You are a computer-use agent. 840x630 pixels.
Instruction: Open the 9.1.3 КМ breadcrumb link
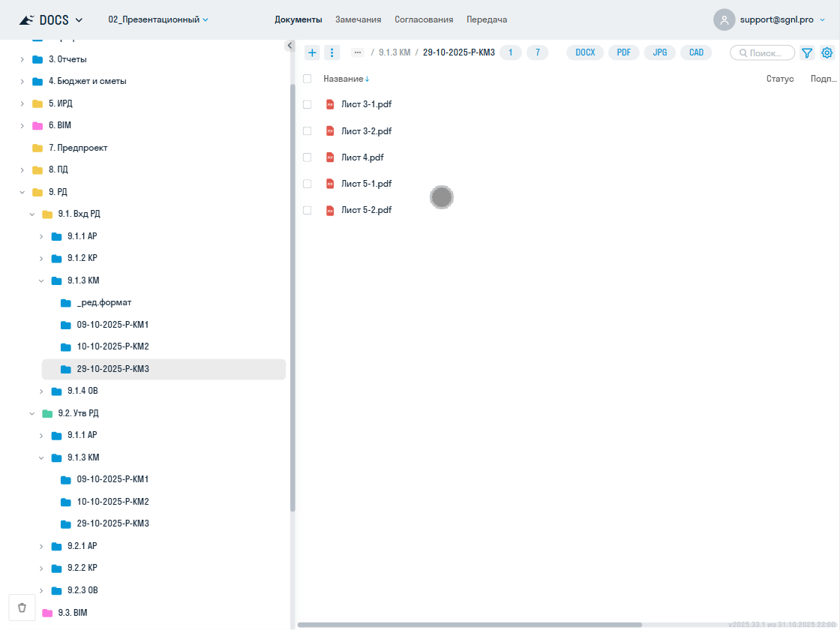tap(396, 52)
